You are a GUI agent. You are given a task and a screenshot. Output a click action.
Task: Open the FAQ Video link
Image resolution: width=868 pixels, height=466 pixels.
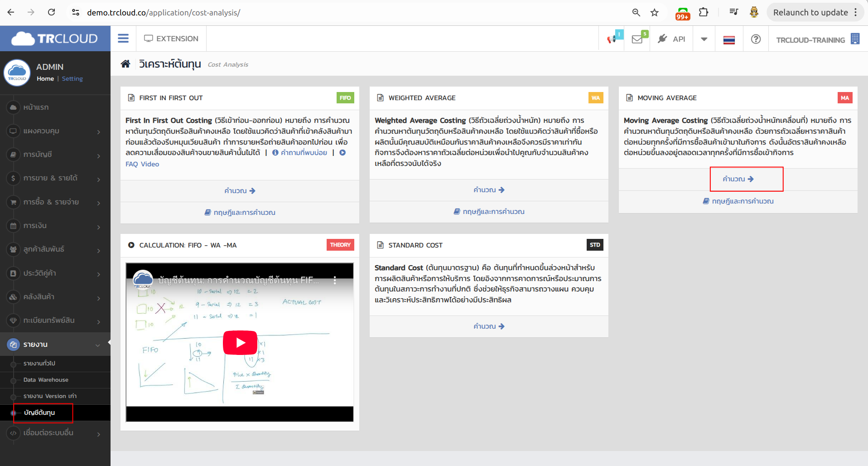pyautogui.click(x=142, y=164)
